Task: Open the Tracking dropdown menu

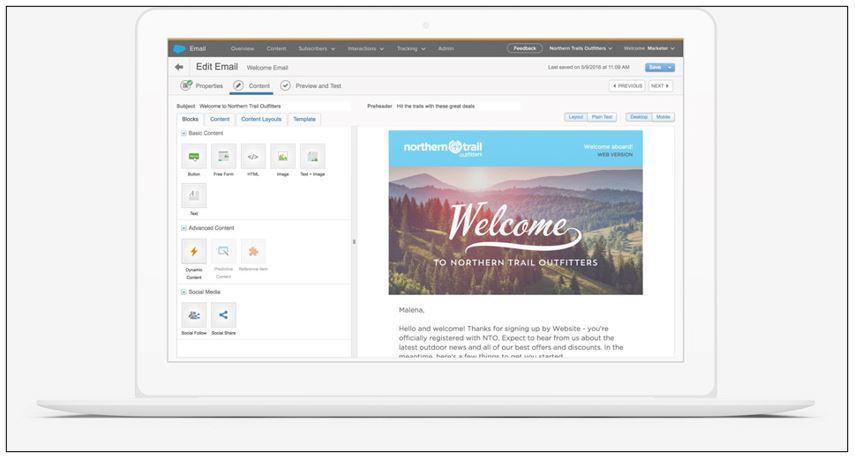Action: (x=411, y=49)
